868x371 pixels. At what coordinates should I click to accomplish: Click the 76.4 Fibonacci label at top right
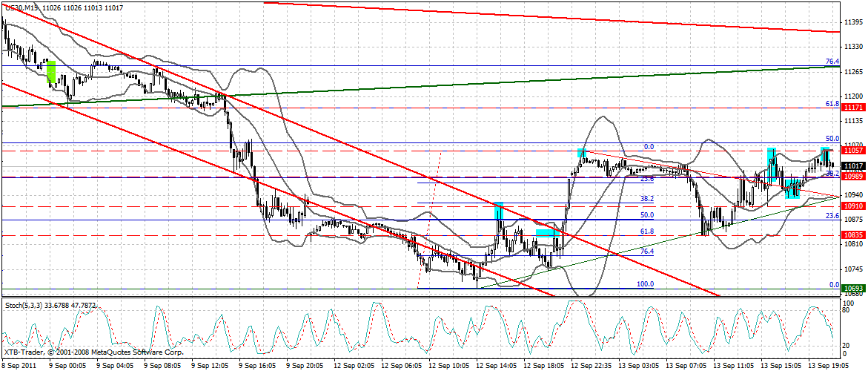(832, 62)
